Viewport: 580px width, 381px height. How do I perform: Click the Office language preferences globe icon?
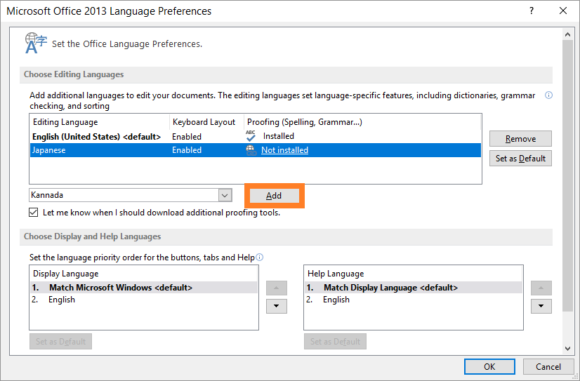36,43
